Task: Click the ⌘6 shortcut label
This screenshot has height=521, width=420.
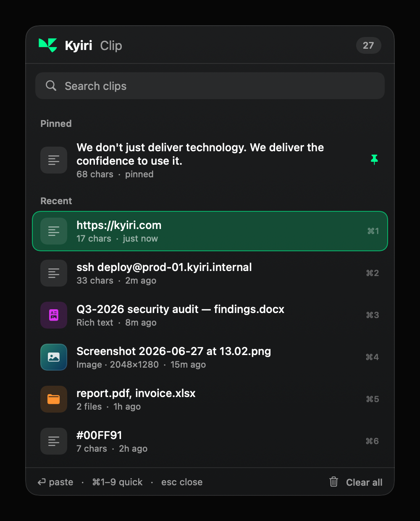Action: click(x=373, y=441)
